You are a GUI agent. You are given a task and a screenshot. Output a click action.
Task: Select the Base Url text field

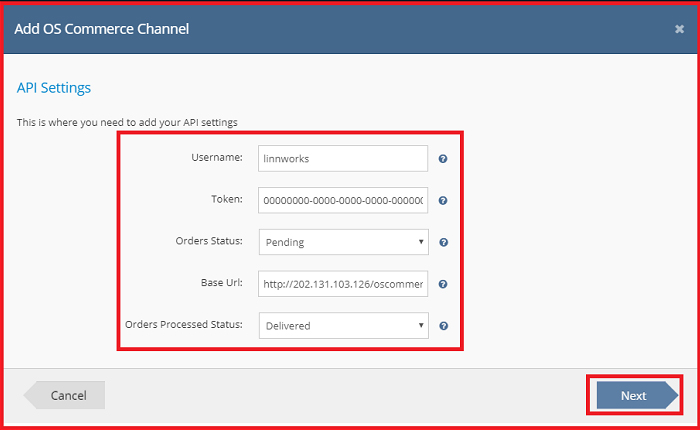pos(342,284)
